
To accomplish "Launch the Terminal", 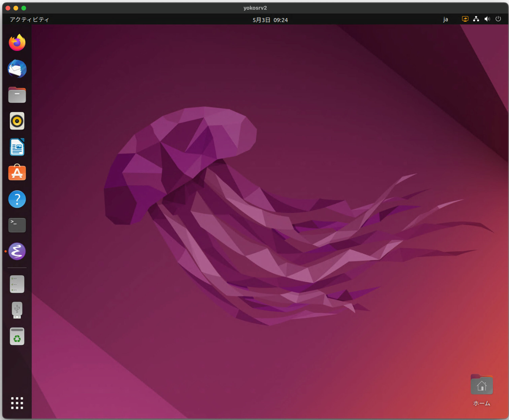I will point(17,225).
